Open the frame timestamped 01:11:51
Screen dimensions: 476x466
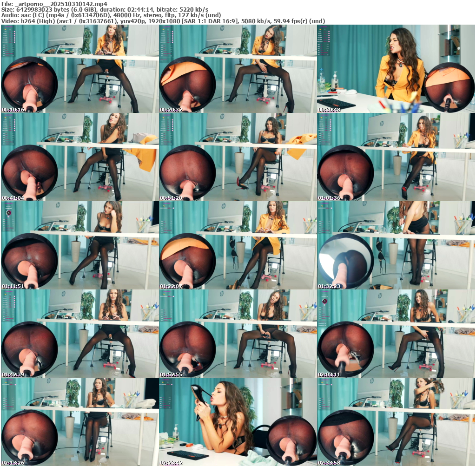80,245
